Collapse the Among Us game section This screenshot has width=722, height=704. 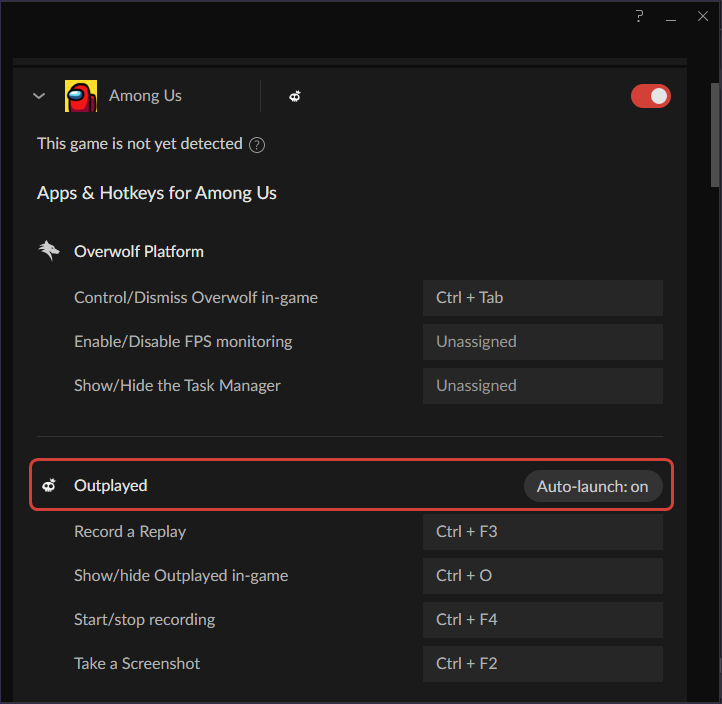point(39,96)
